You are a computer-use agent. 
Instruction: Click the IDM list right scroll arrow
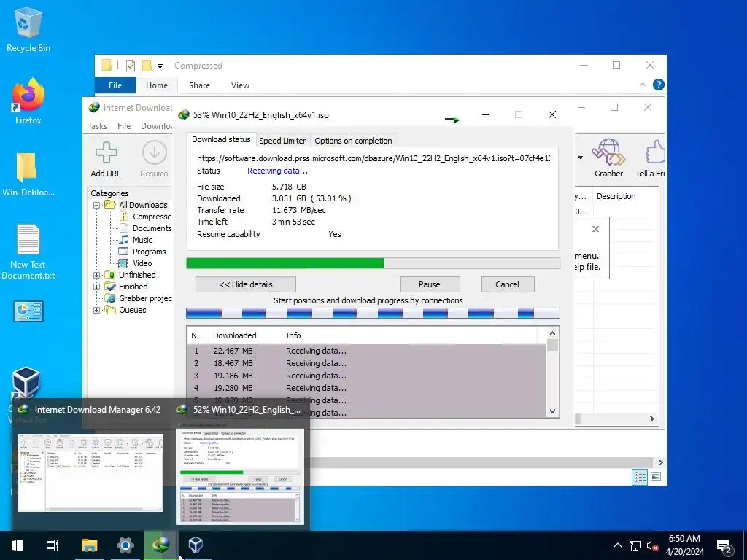pyautogui.click(x=651, y=419)
